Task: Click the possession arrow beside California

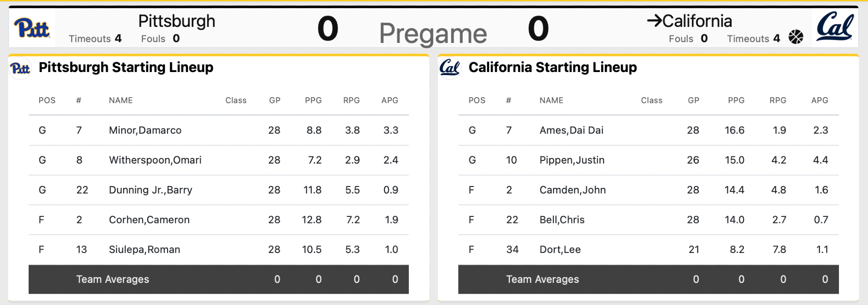Action: coord(654,21)
